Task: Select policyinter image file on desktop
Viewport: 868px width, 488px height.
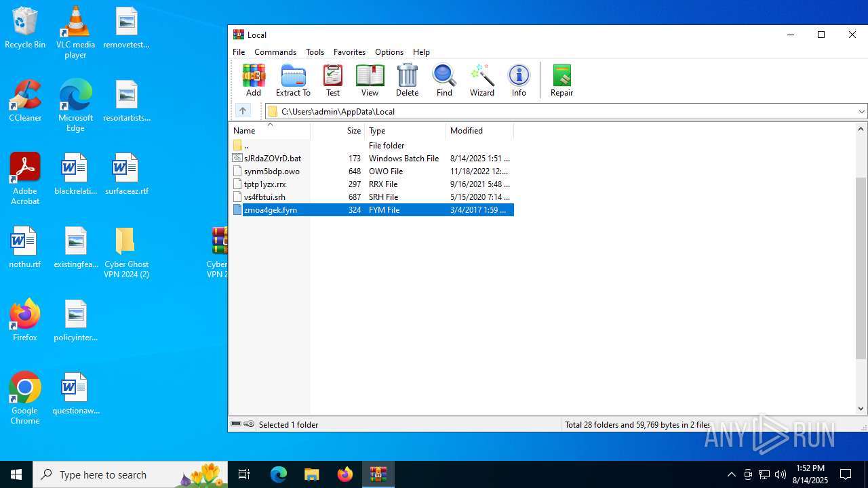Action: click(75, 321)
